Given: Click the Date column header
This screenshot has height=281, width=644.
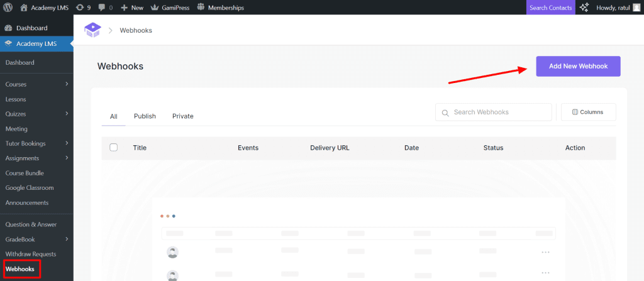Looking at the screenshot, I should coord(411,148).
